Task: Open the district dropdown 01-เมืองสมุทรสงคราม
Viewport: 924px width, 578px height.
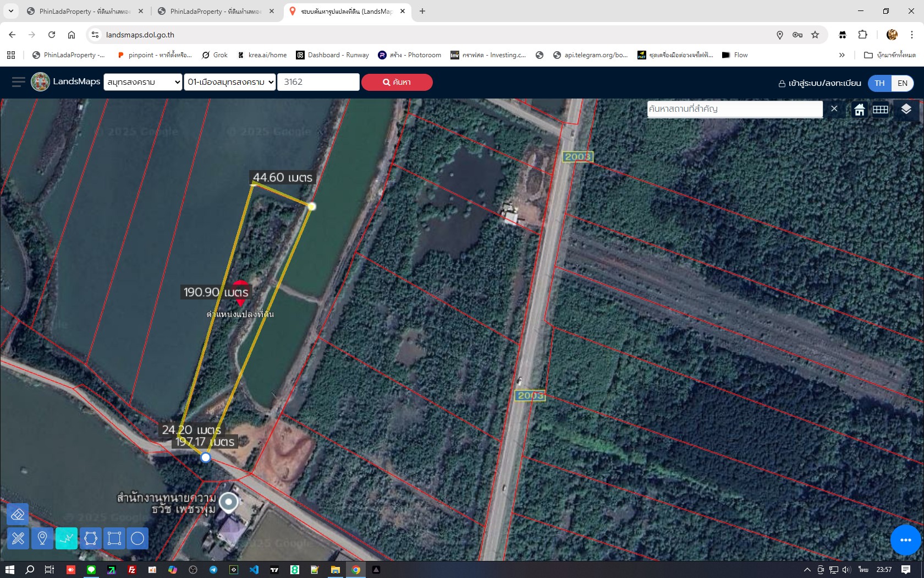Action: tap(230, 82)
